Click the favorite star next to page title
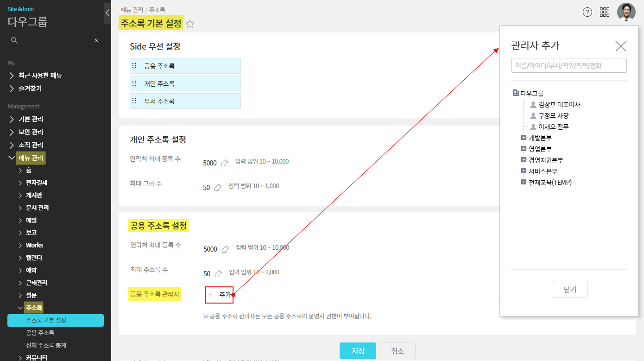This screenshot has height=361, width=644. (190, 24)
